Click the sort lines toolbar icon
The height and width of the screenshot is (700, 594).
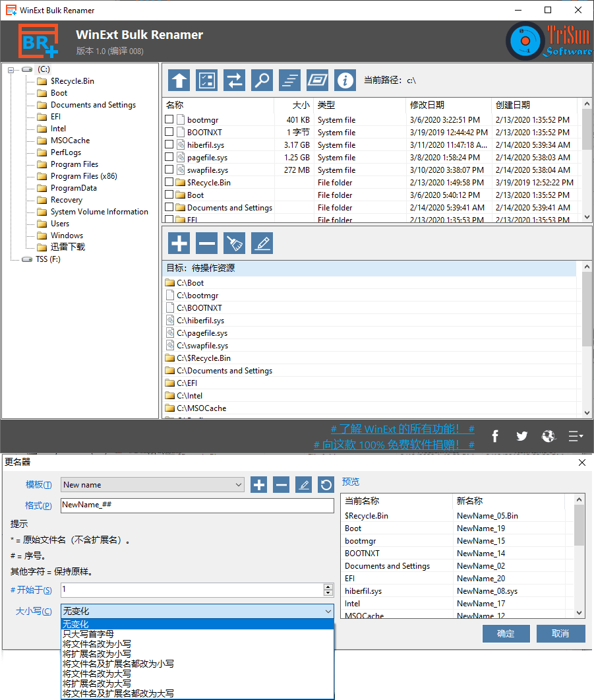tap(290, 80)
